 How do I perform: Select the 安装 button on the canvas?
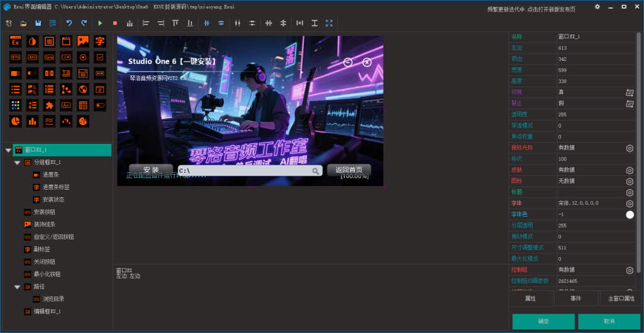[151, 170]
